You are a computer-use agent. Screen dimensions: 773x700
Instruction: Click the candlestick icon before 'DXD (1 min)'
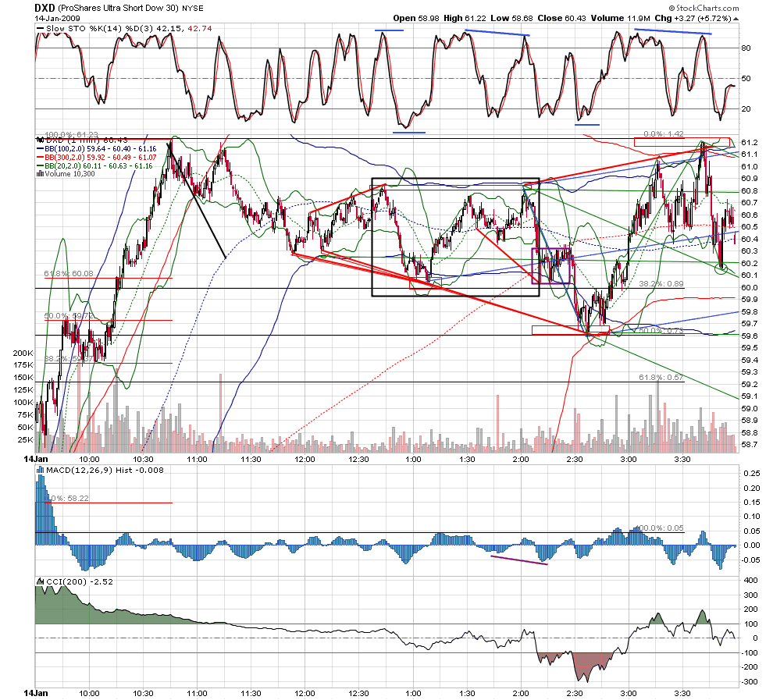coord(41,140)
